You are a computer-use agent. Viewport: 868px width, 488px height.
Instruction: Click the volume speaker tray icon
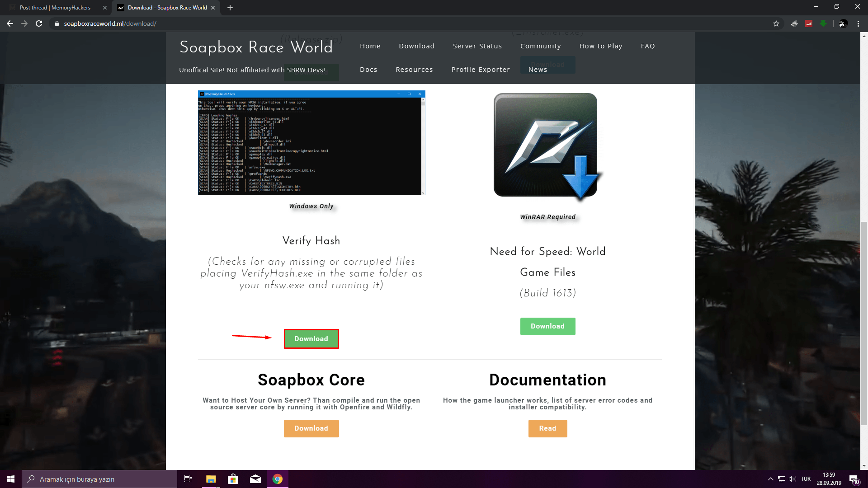(x=792, y=479)
